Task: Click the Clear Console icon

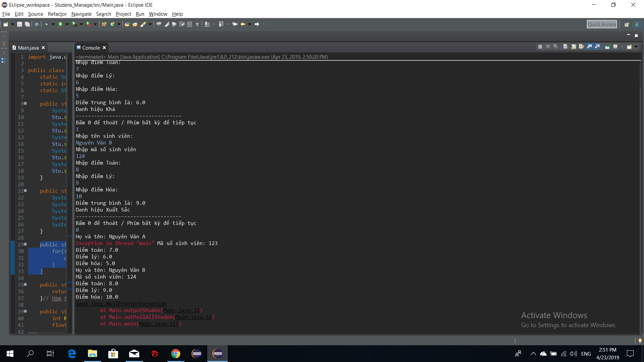Action: pyautogui.click(x=566, y=47)
